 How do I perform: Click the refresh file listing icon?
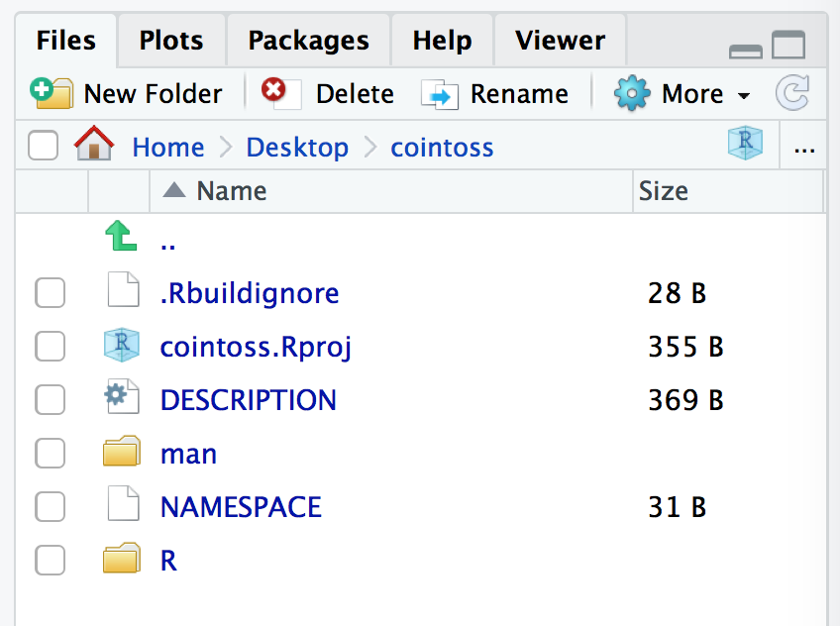792,93
